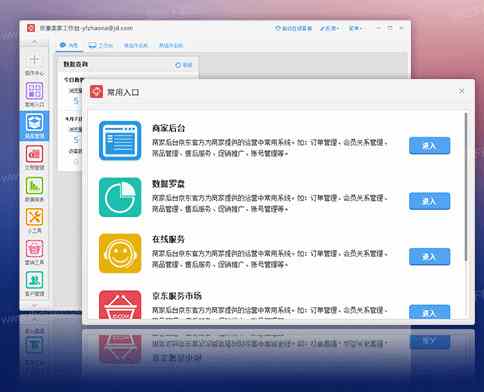Image resolution: width=484 pixels, height=392 pixels.
Task: Select the teal customer sidebar icon
Action: click(x=34, y=280)
